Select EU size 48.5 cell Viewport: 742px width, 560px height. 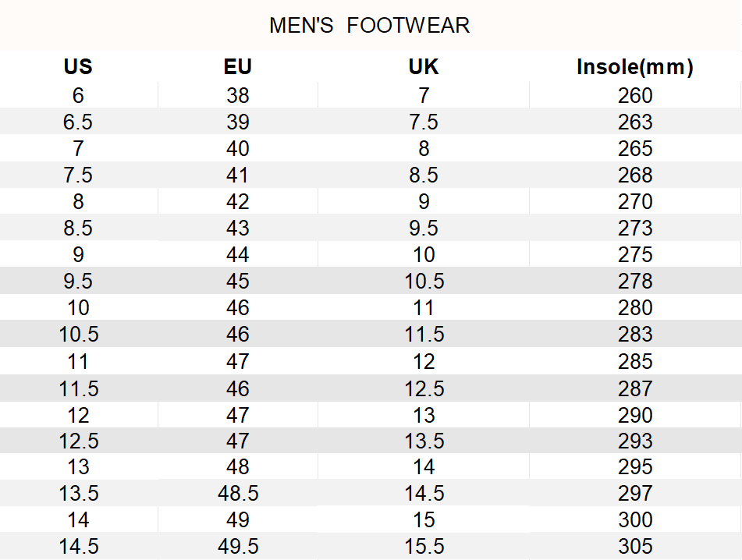coord(237,494)
